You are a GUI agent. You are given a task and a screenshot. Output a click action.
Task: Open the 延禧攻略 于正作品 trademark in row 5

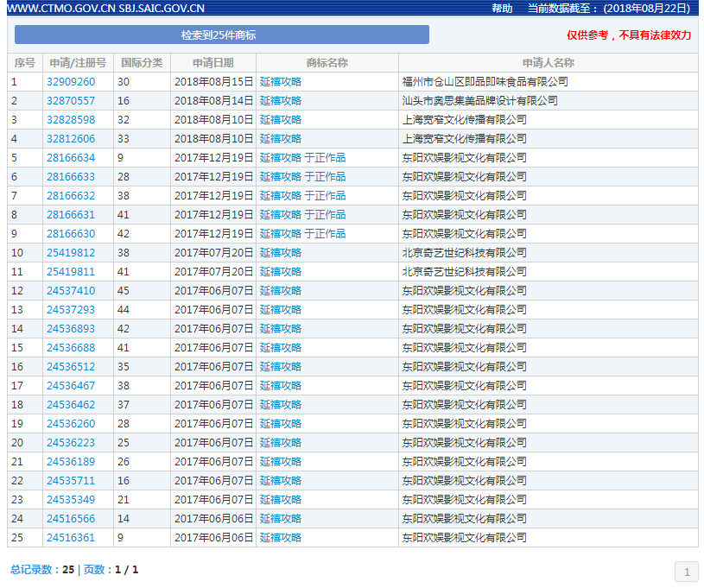click(301, 157)
